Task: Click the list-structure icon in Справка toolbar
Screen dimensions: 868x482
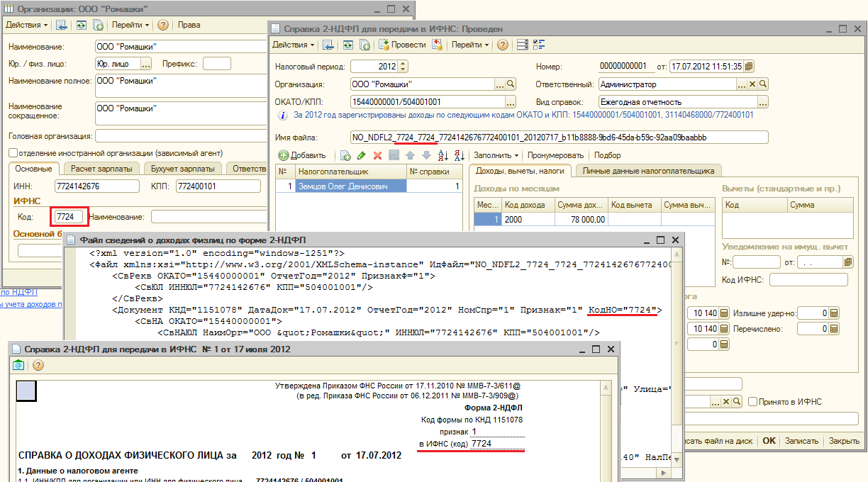Action: 523,45
